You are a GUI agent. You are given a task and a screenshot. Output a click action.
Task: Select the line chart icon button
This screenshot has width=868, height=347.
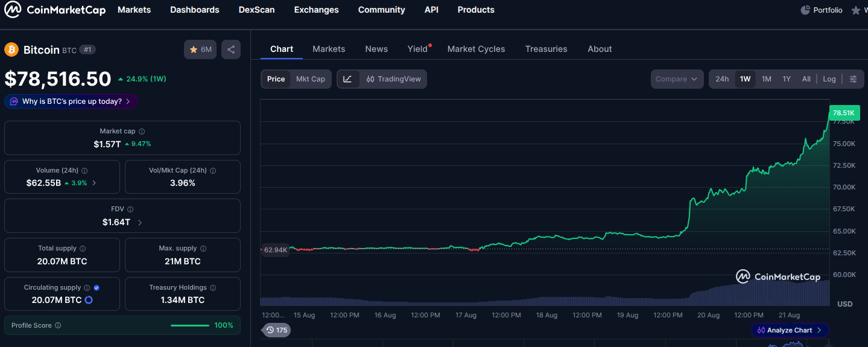click(348, 79)
